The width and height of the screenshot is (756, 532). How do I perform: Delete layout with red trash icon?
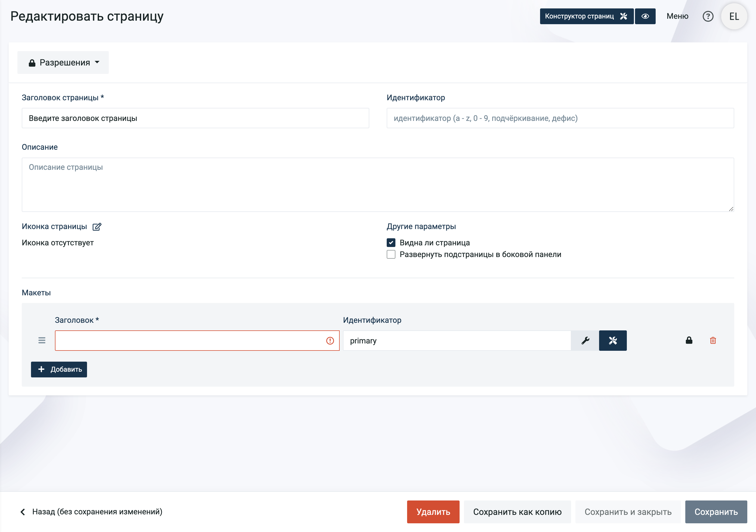[x=713, y=340]
